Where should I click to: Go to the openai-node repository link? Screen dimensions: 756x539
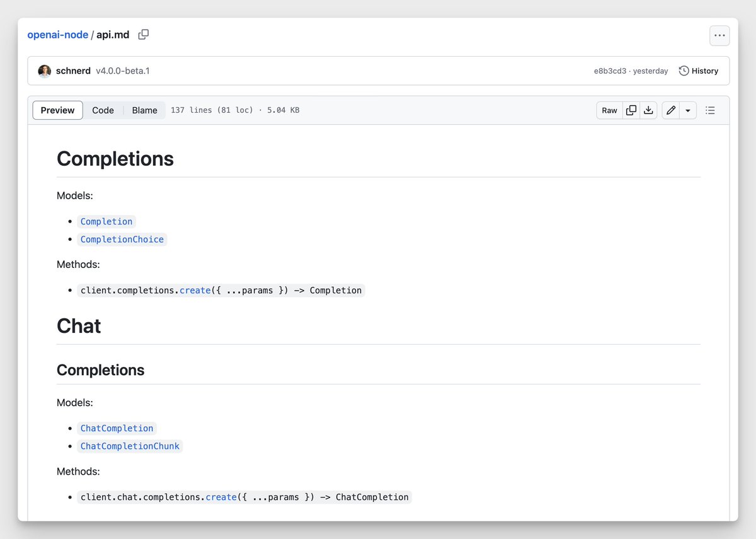coord(58,35)
